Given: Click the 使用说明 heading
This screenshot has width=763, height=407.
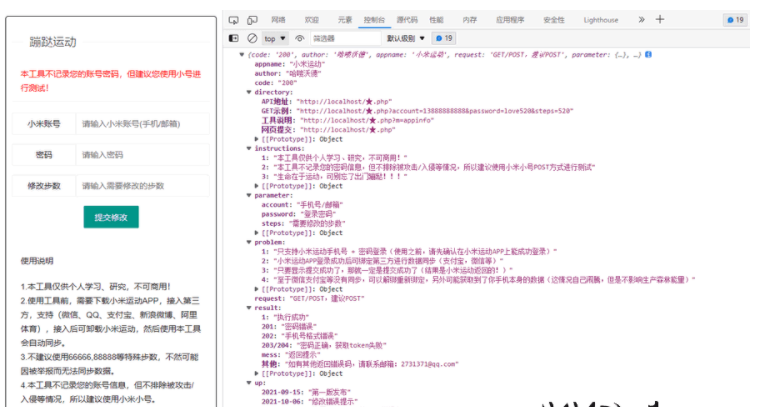Looking at the screenshot, I should (x=37, y=261).
